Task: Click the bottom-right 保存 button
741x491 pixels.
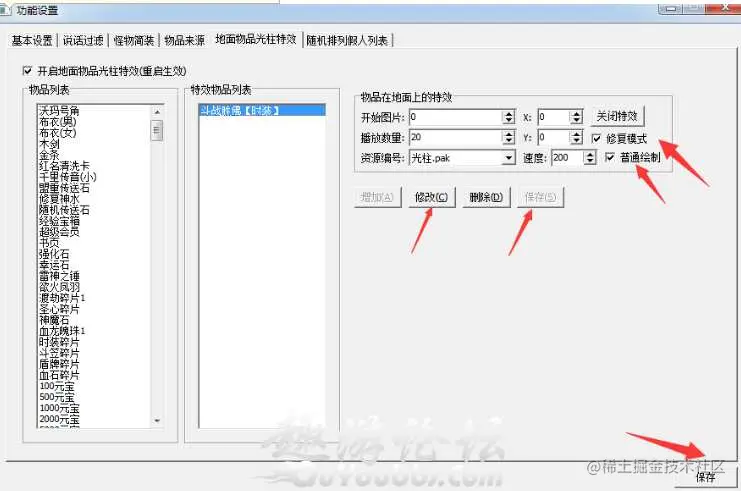Action: [706, 477]
